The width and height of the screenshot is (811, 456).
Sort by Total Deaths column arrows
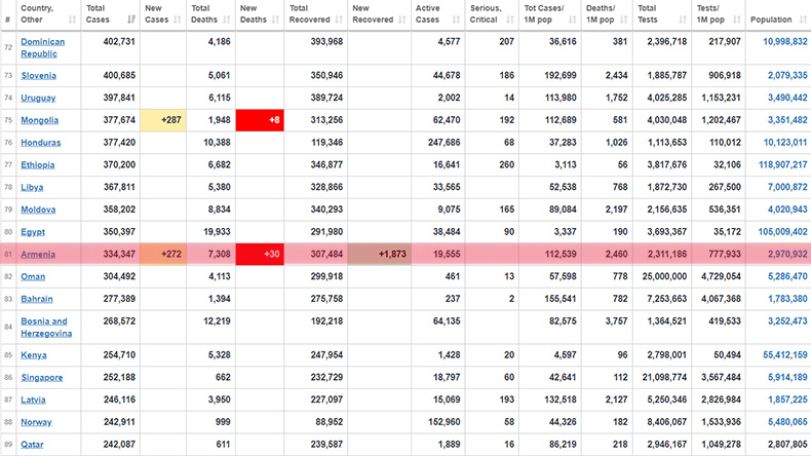click(x=227, y=20)
